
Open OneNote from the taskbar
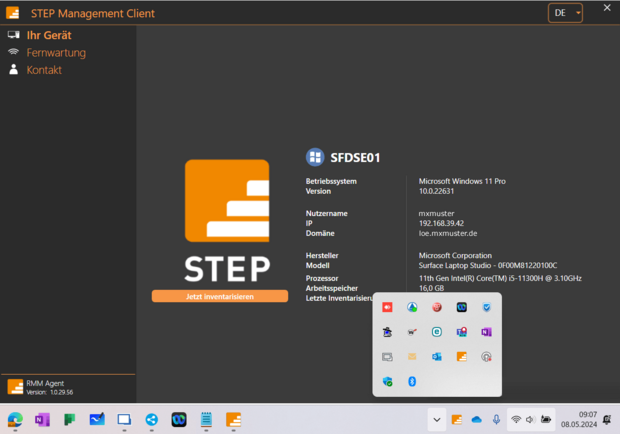42,419
